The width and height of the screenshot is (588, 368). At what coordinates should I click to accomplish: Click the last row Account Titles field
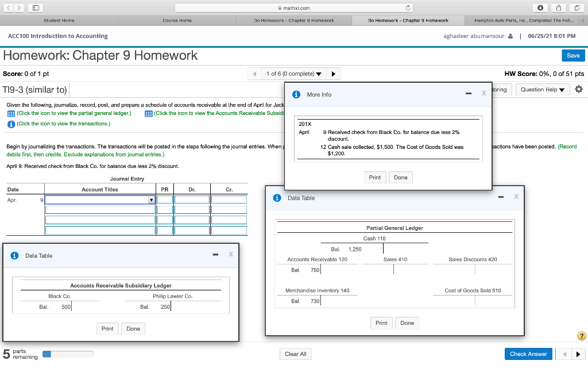[x=100, y=230]
